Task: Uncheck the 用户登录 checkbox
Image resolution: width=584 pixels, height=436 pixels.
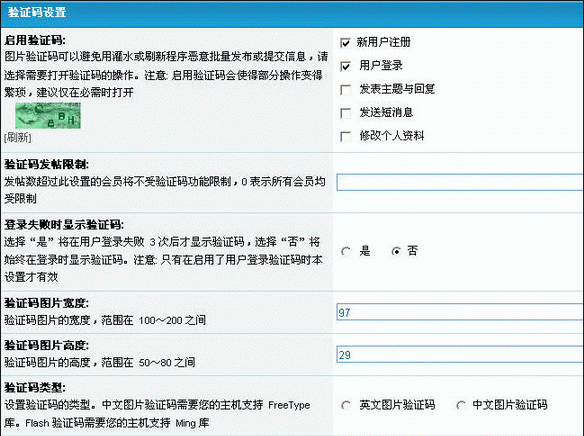Action: (345, 66)
